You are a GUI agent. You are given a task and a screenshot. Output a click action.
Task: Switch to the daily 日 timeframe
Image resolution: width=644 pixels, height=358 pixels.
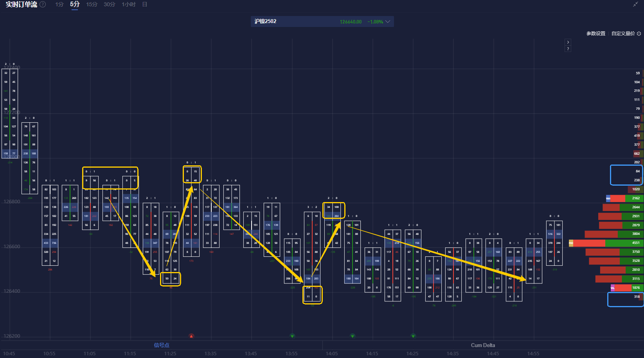(145, 4)
